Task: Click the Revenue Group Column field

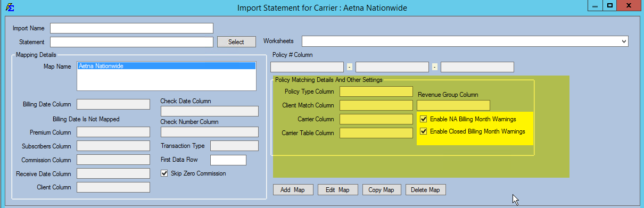Action: click(453, 105)
